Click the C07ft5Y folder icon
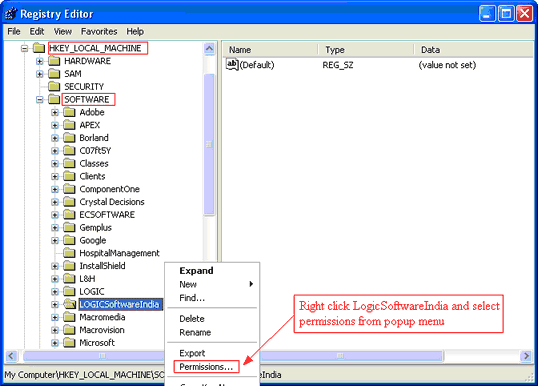The height and width of the screenshot is (386, 538). [x=69, y=151]
